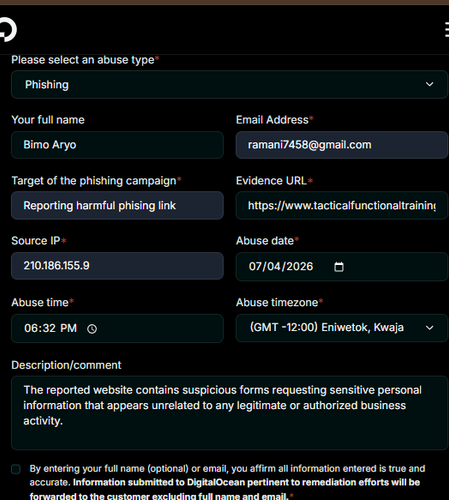Click the full name field with Bimo Aryo
This screenshot has width=449, height=500.
117,145
